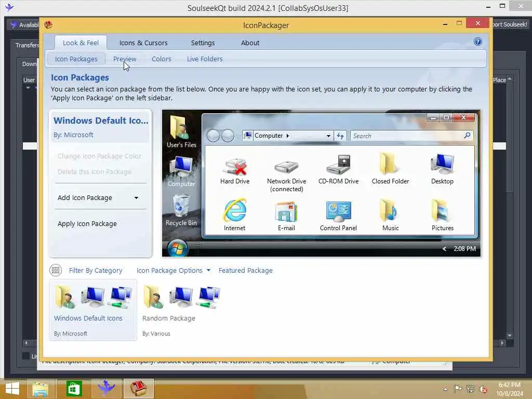The height and width of the screenshot is (399, 532).
Task: Click the IconPackager title bar app icon
Action: [x=48, y=24]
